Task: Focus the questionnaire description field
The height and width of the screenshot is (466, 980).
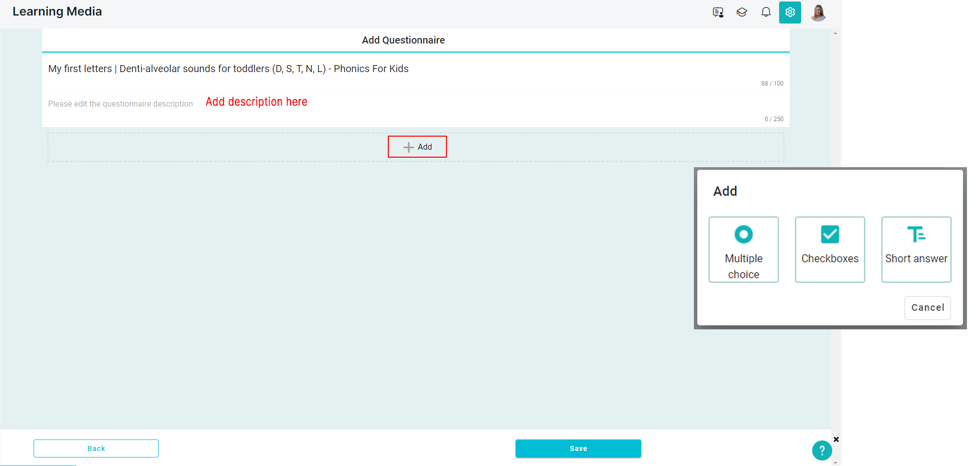Action: coord(416,104)
